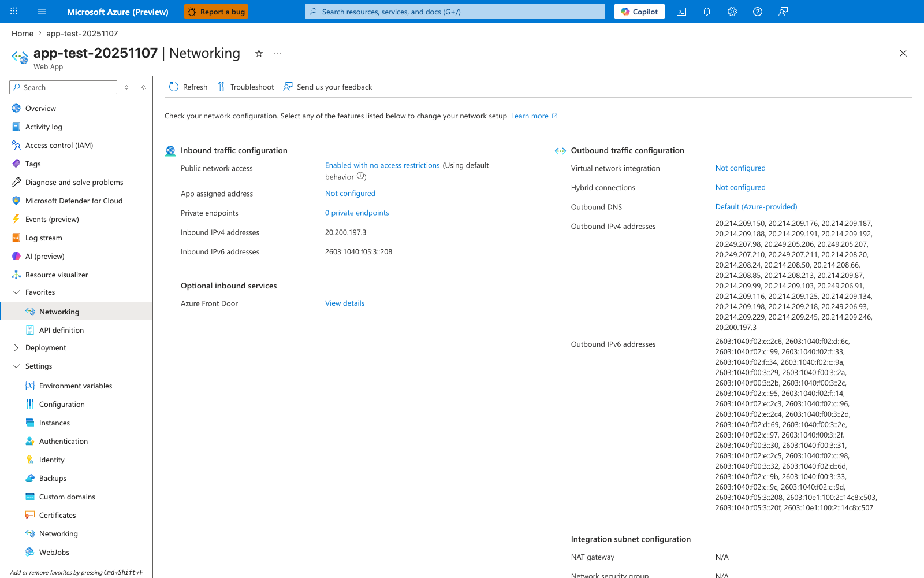Refresh the networking page
This screenshot has height=578, width=924.
[188, 87]
